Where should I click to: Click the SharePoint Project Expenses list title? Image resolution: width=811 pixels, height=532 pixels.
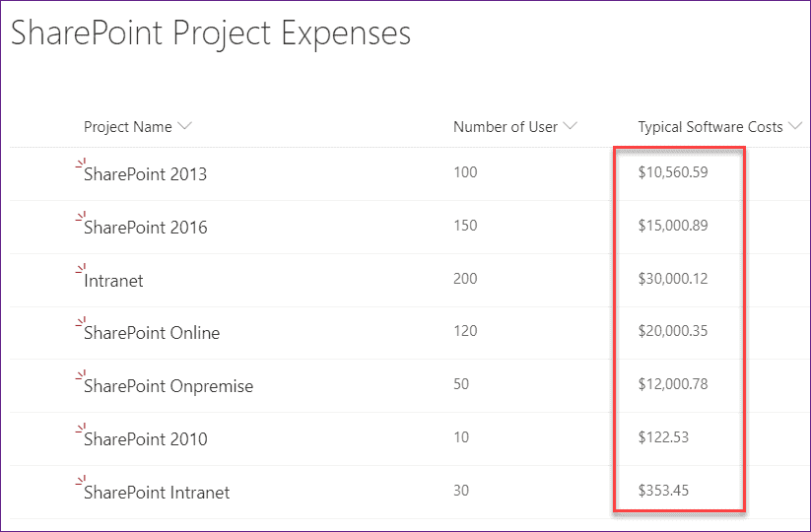[x=211, y=33]
